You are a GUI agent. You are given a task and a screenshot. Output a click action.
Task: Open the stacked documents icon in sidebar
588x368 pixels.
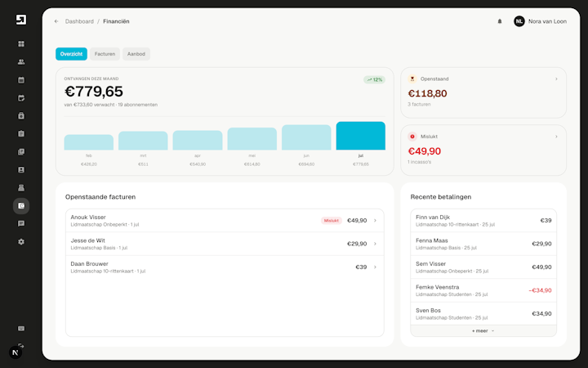21,152
